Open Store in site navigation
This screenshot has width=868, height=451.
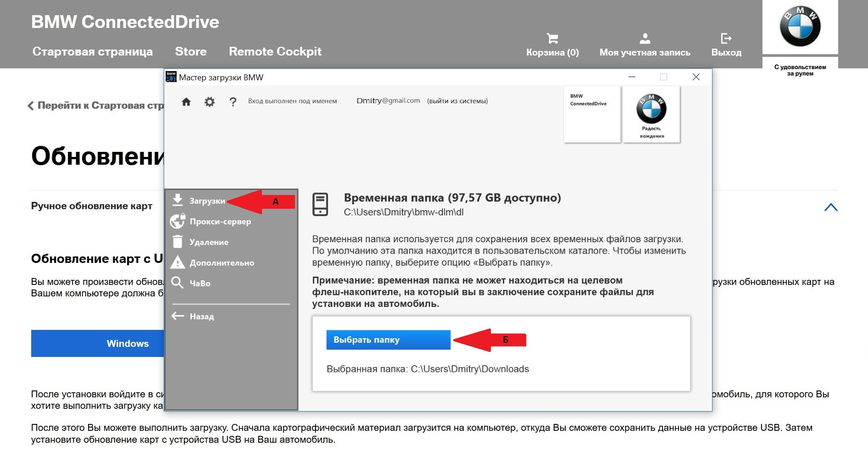191,51
